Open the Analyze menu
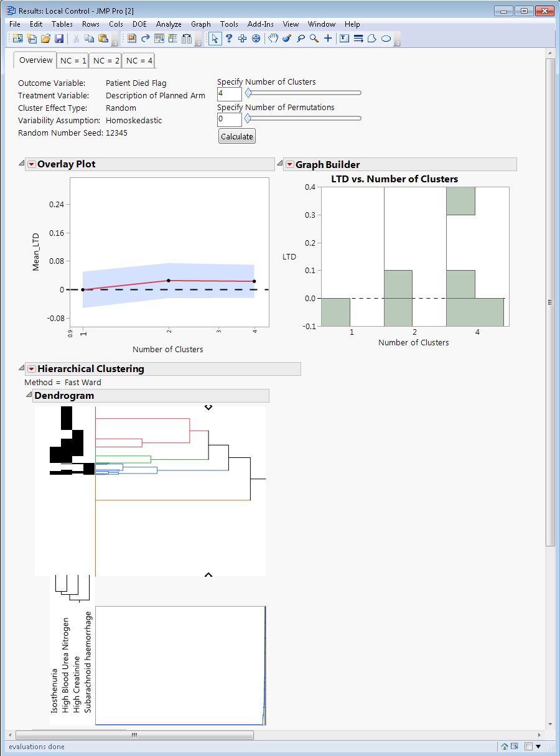This screenshot has height=756, width=560. pos(169,24)
